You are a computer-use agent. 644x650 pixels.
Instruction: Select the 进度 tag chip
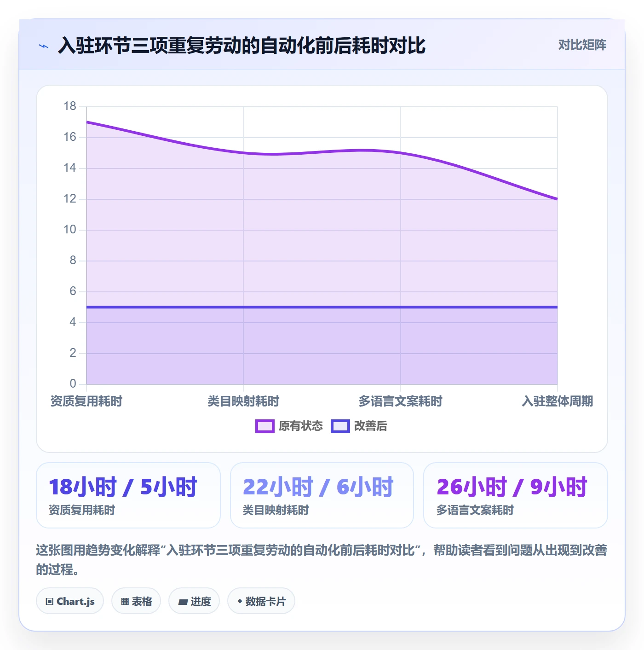coord(194,601)
